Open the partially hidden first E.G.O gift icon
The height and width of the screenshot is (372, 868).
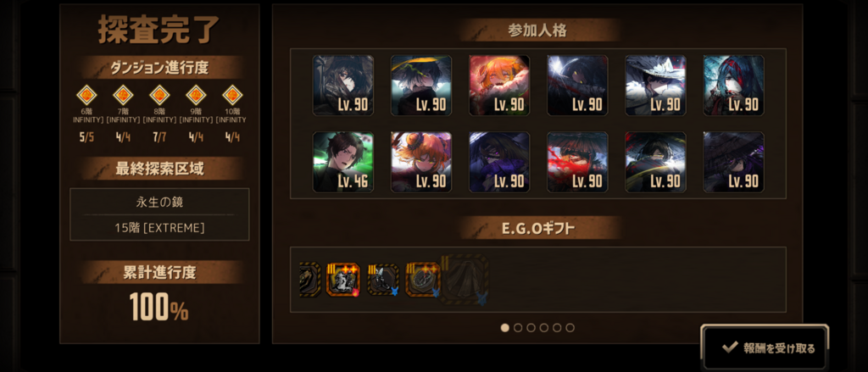tap(310, 280)
